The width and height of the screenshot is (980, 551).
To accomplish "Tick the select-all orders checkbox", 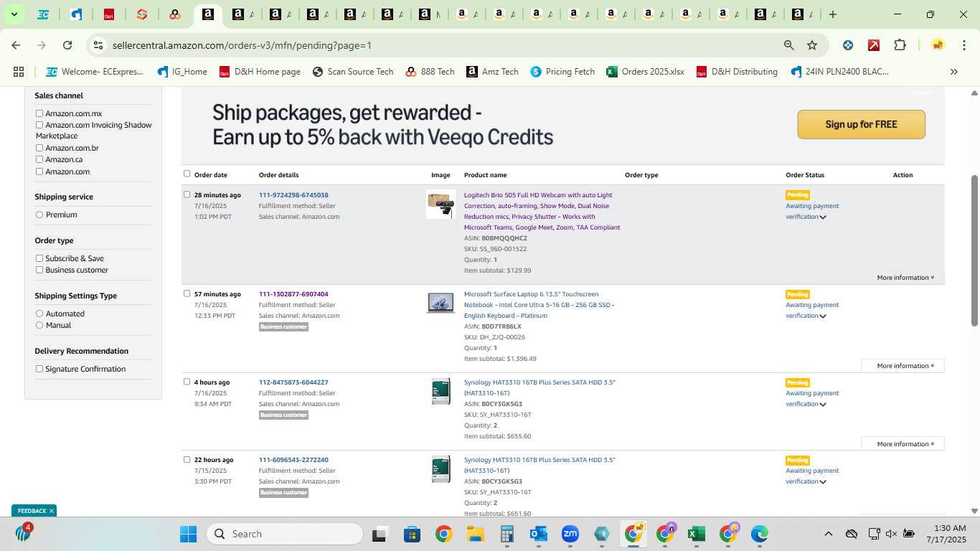I will point(187,174).
